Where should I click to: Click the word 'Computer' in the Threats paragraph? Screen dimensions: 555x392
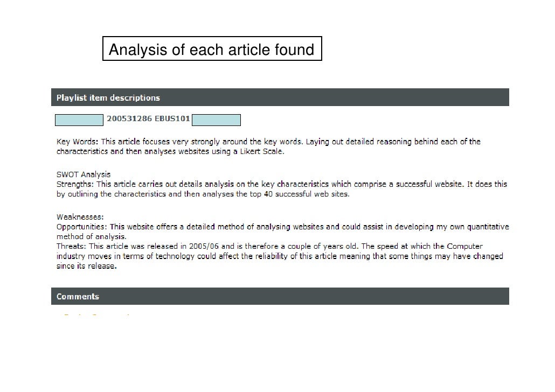click(x=464, y=246)
